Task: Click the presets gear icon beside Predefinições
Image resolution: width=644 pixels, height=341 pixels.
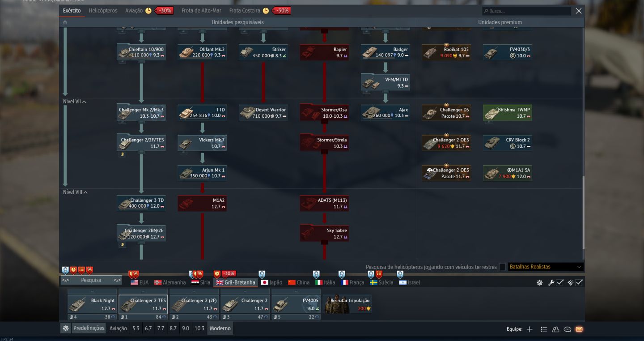Action: [x=66, y=328]
